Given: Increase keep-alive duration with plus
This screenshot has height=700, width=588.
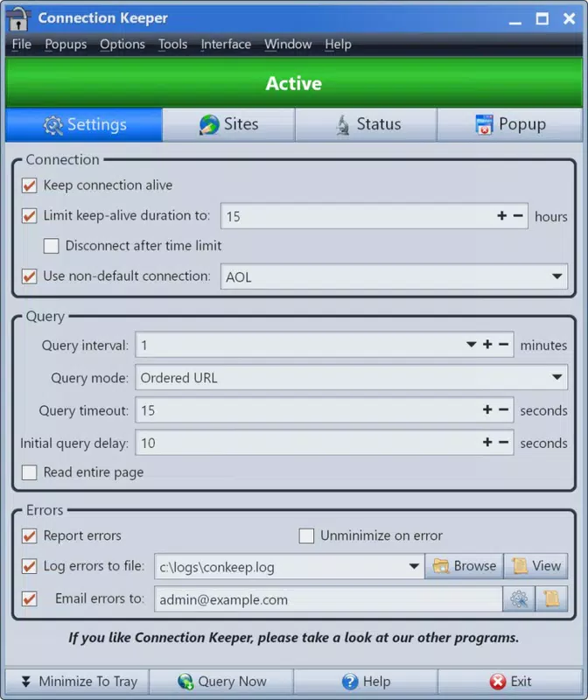Looking at the screenshot, I should point(502,215).
